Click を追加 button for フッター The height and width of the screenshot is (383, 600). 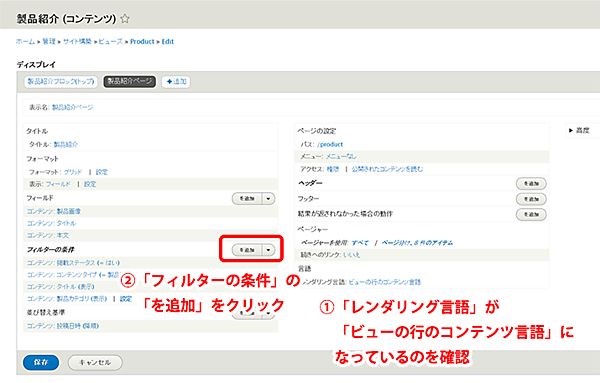click(531, 199)
